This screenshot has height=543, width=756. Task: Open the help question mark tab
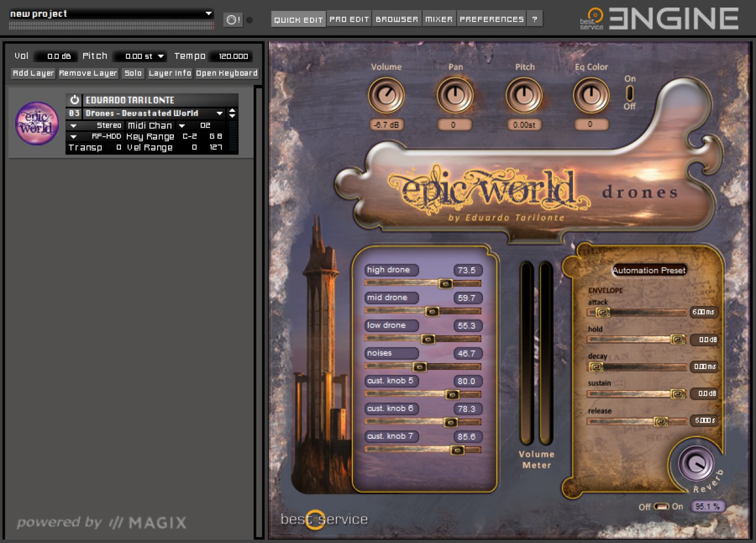tap(534, 19)
